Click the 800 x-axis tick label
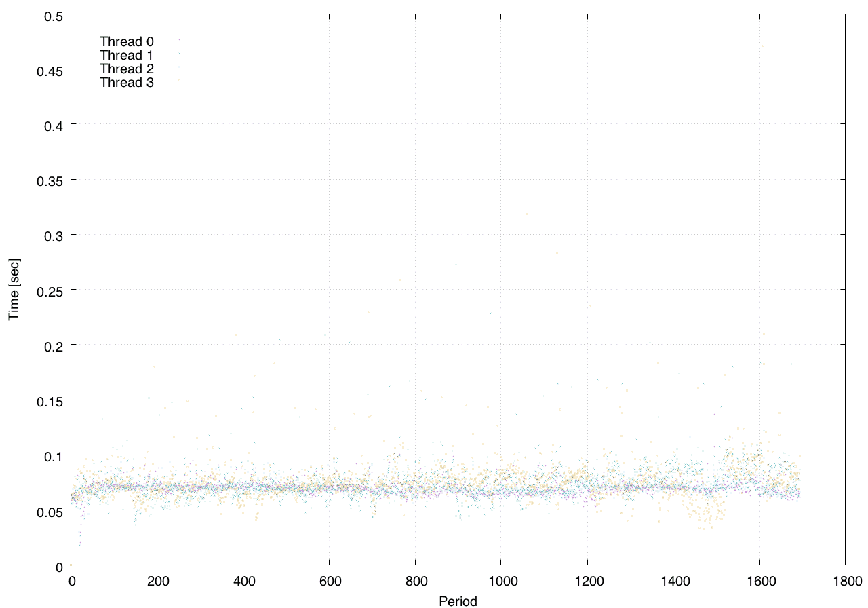Screen dimensions: 868x608 click(415, 582)
